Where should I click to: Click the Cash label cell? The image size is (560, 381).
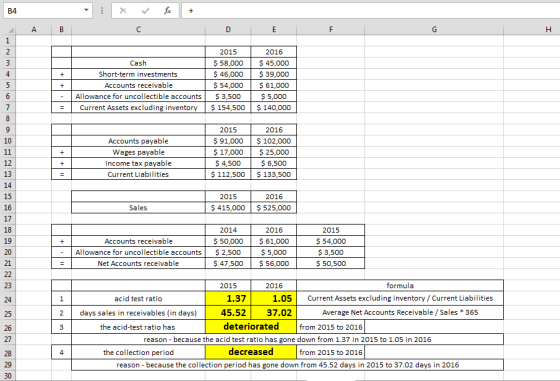tap(138, 63)
